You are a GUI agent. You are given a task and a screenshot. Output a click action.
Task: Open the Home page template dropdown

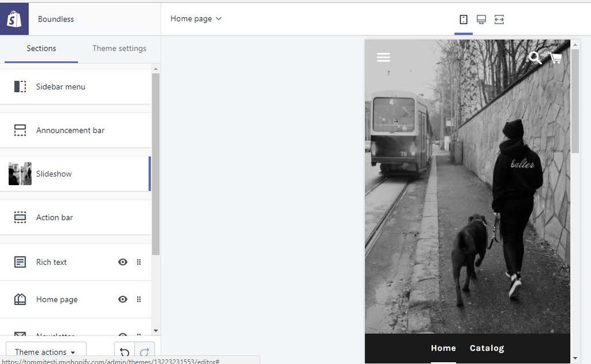(x=196, y=18)
